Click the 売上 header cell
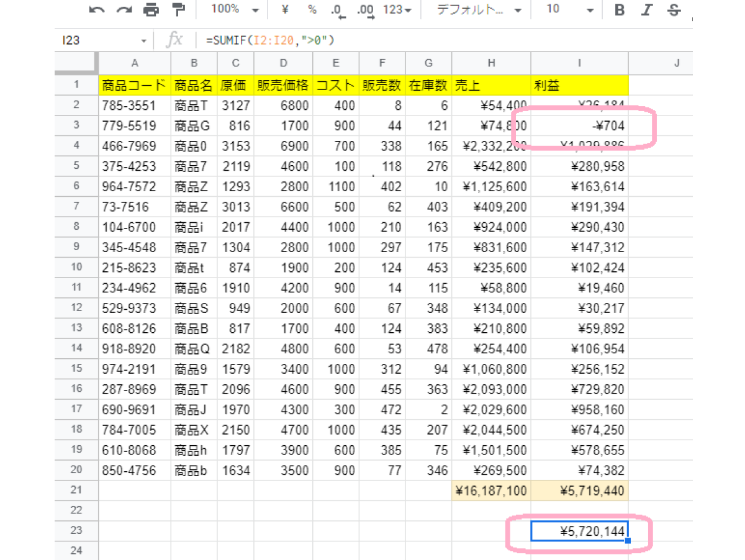Screen dimensions: 745x560 point(491,85)
